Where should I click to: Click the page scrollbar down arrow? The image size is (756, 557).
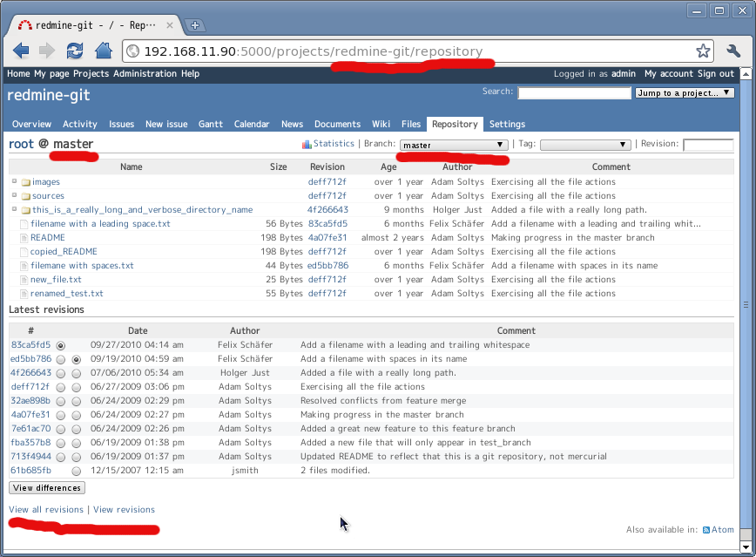click(746, 547)
